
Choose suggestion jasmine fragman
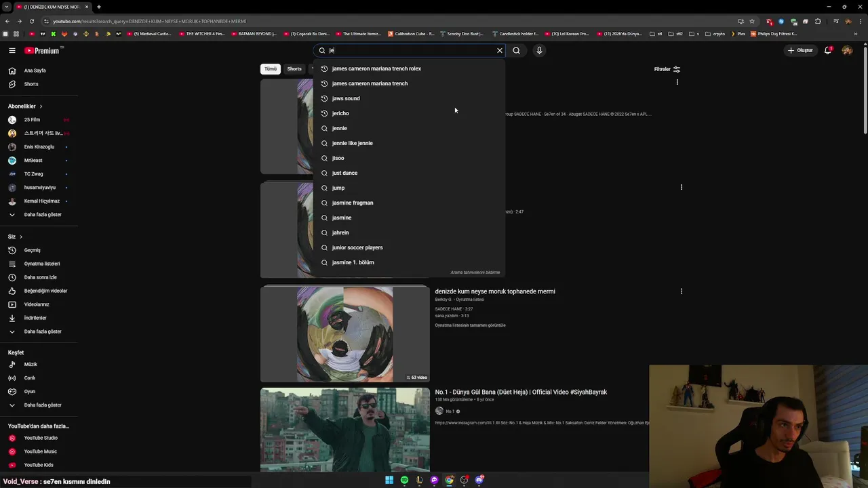tap(409, 203)
